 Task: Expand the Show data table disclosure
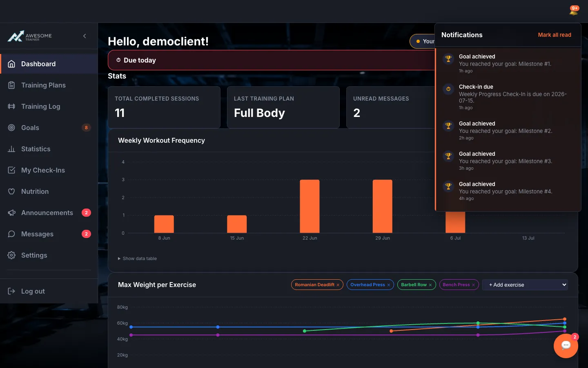[x=137, y=258]
